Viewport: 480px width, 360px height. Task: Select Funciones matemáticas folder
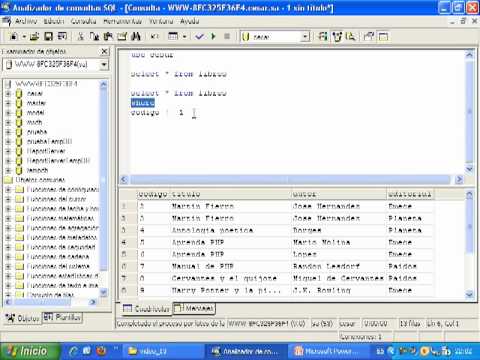coord(60,219)
